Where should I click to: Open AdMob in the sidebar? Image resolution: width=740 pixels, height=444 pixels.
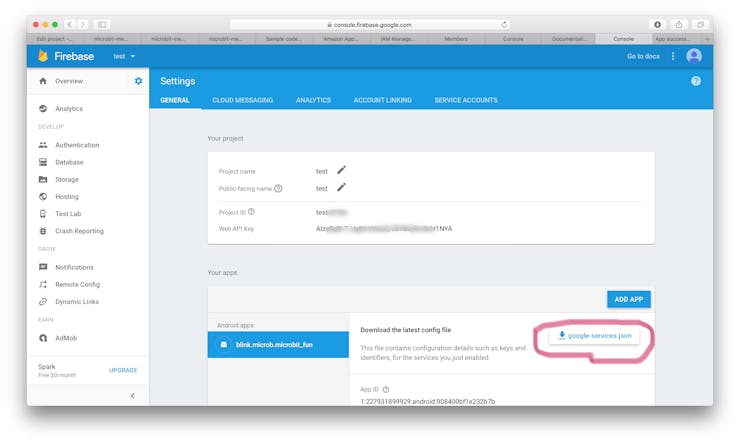66,338
